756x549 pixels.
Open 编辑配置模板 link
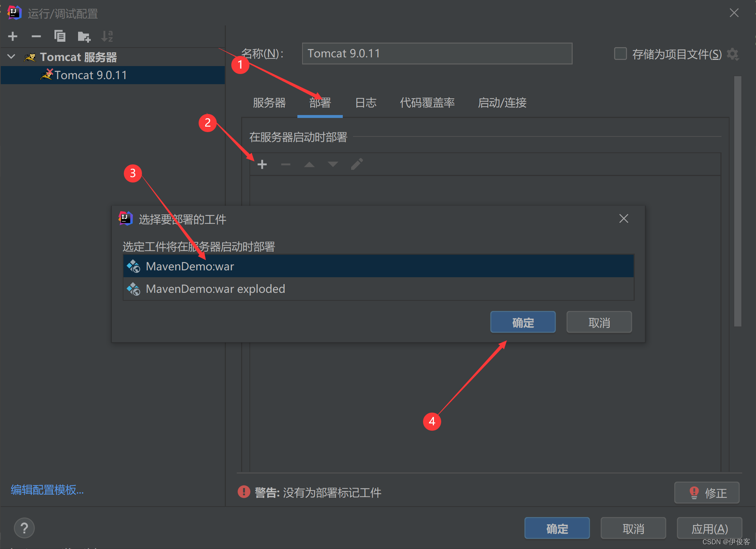pyautogui.click(x=48, y=490)
